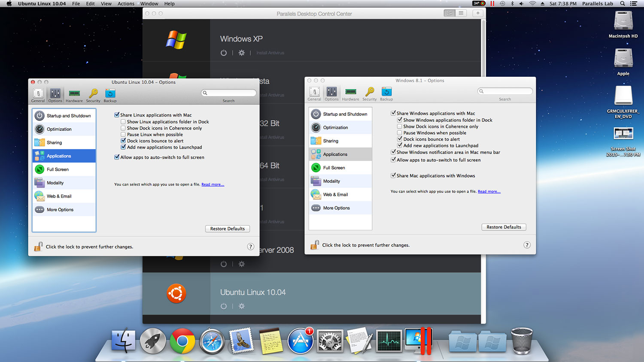This screenshot has height=362, width=644.
Task: Select Sharing in Ubuntu Options sidebar
Action: [64, 142]
